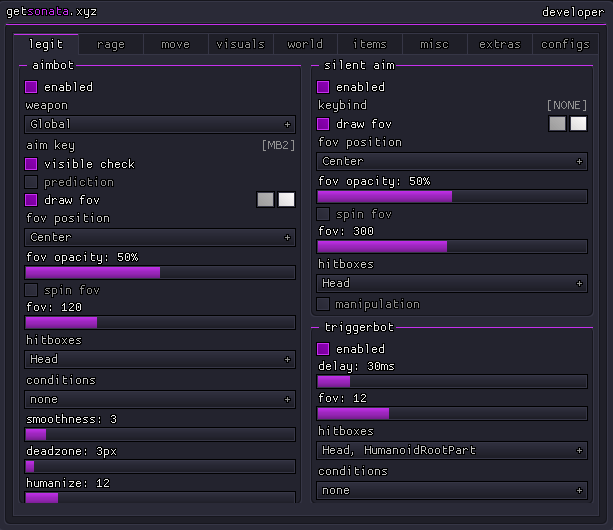Toggle silent aim enabled checkbox

323,87
